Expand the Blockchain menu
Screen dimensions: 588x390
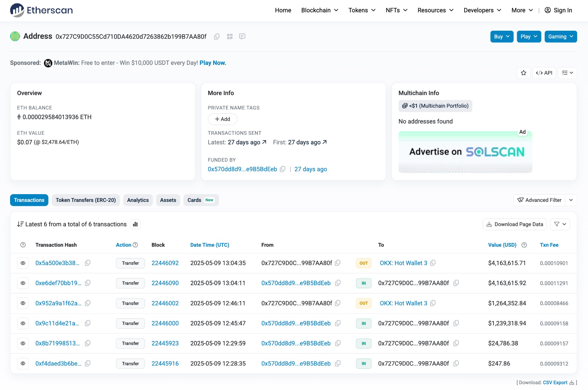[320, 10]
